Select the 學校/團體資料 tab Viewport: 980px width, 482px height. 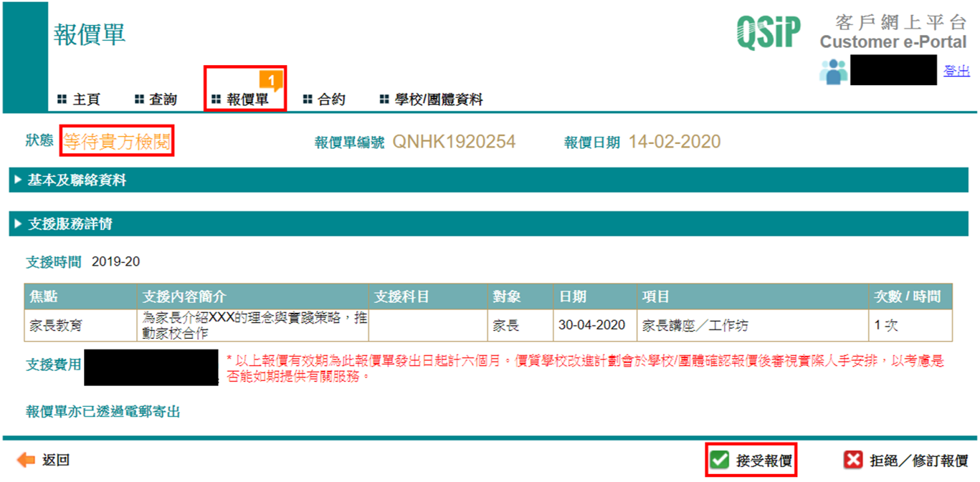pos(431,100)
